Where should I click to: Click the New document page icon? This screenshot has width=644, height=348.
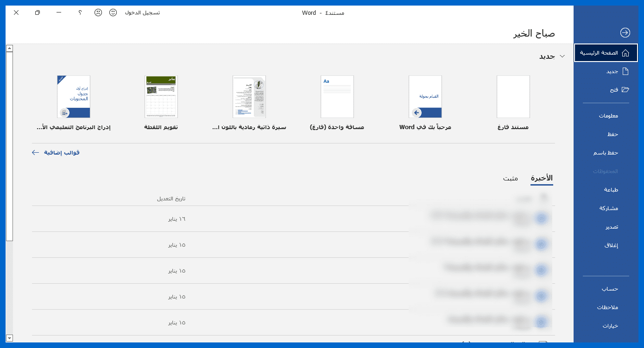[x=625, y=71]
